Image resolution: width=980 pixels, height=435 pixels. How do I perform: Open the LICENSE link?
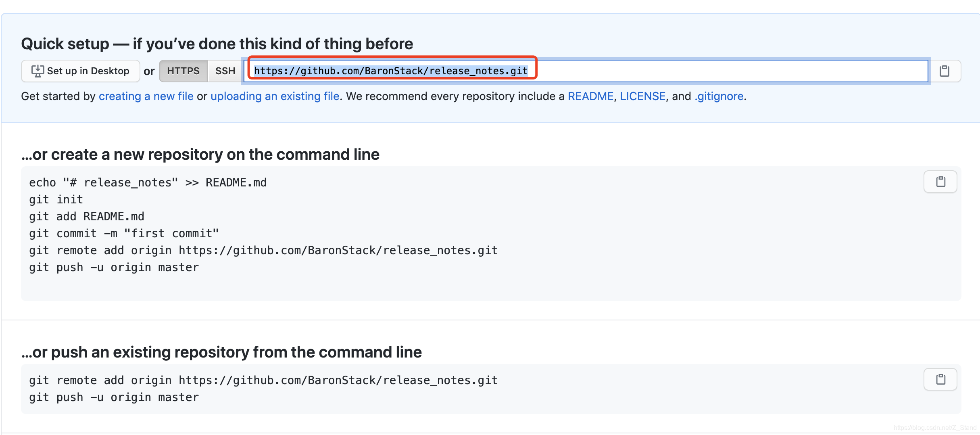click(x=642, y=96)
